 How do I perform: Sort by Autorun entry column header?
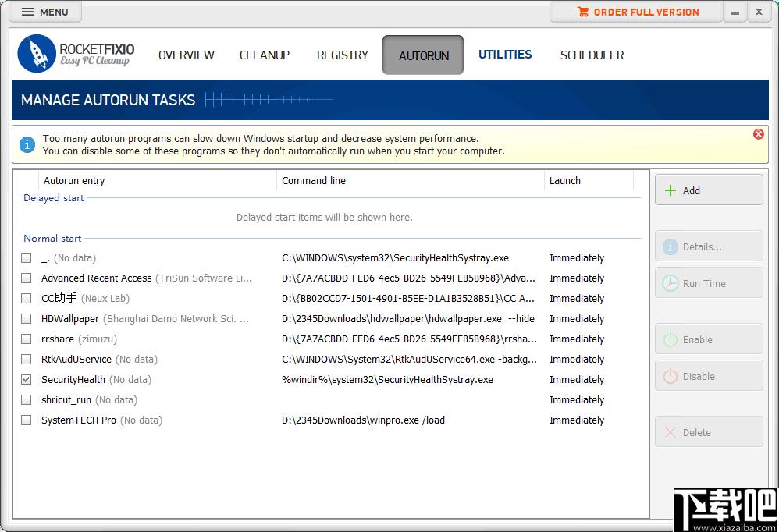click(x=157, y=181)
